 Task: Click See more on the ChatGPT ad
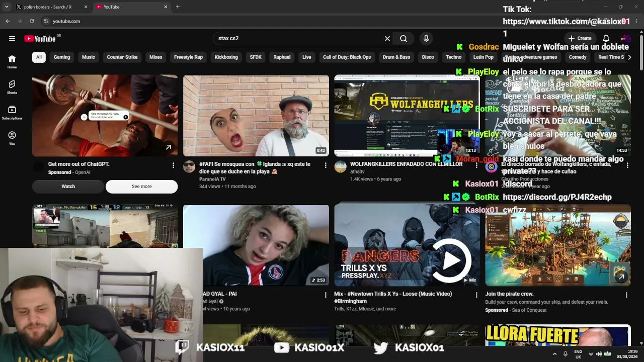[141, 187]
